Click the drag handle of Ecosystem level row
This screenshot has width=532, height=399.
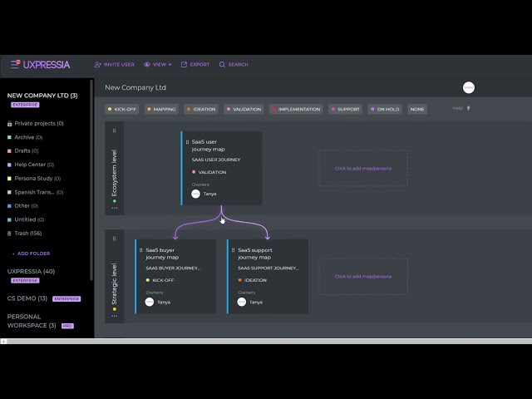(115, 131)
